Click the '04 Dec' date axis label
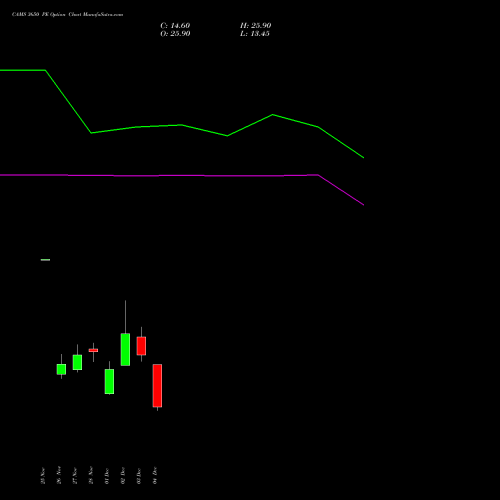This screenshot has height=500, width=500. click(155, 476)
